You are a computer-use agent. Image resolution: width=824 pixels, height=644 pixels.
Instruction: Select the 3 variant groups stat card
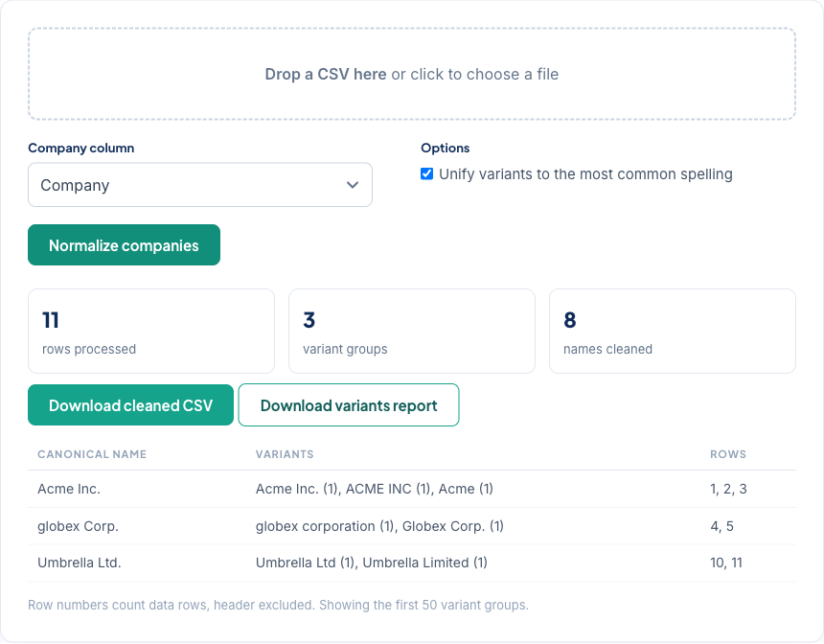point(412,332)
